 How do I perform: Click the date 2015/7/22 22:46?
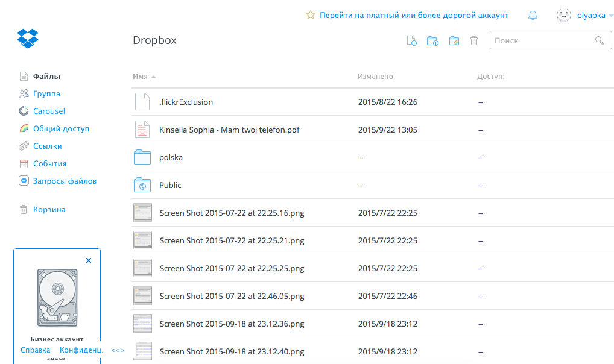388,297
